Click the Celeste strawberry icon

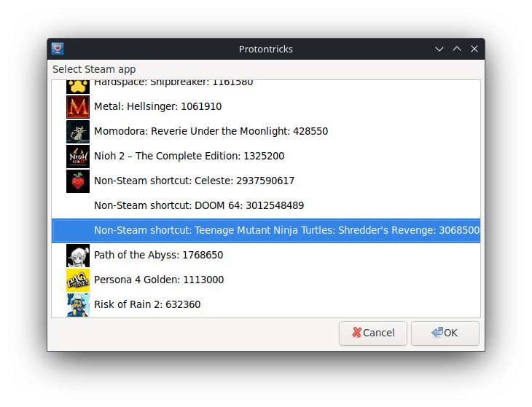coord(78,181)
